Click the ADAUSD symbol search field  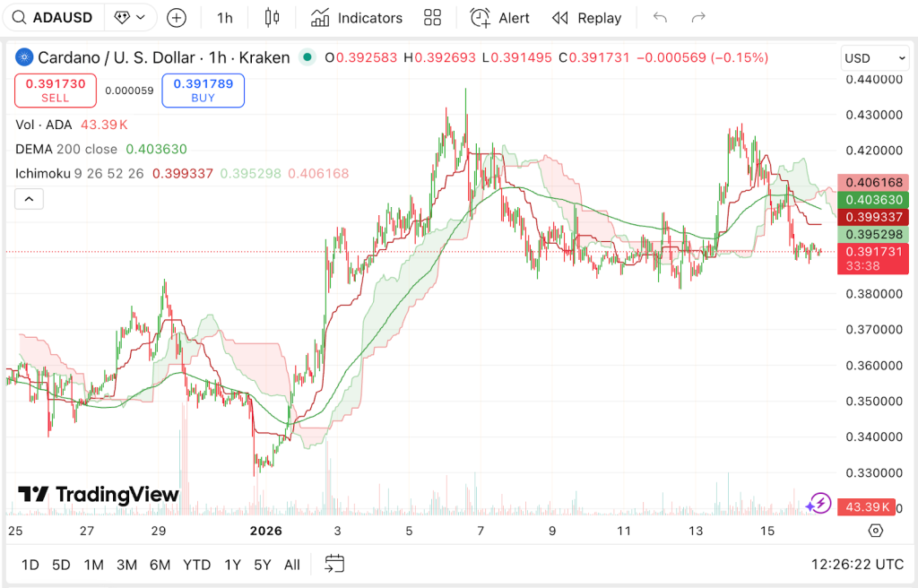(x=54, y=18)
